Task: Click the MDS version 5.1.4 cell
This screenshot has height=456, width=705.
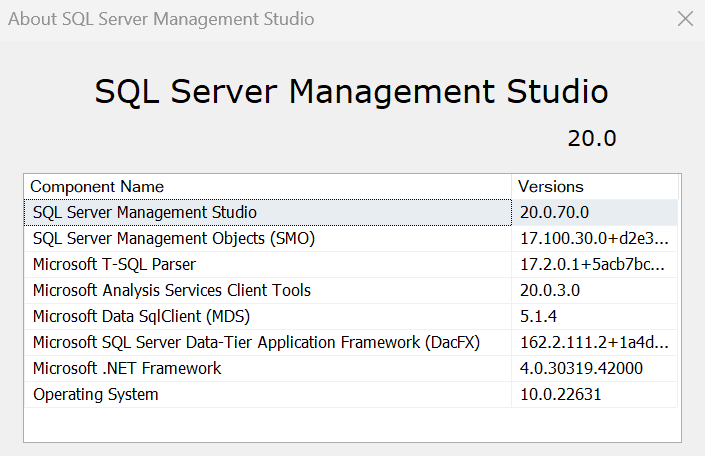Action: 539,317
